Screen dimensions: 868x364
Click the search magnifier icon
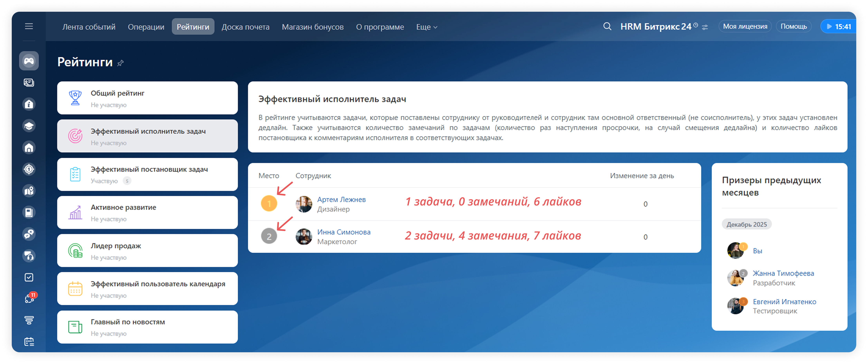pos(607,27)
